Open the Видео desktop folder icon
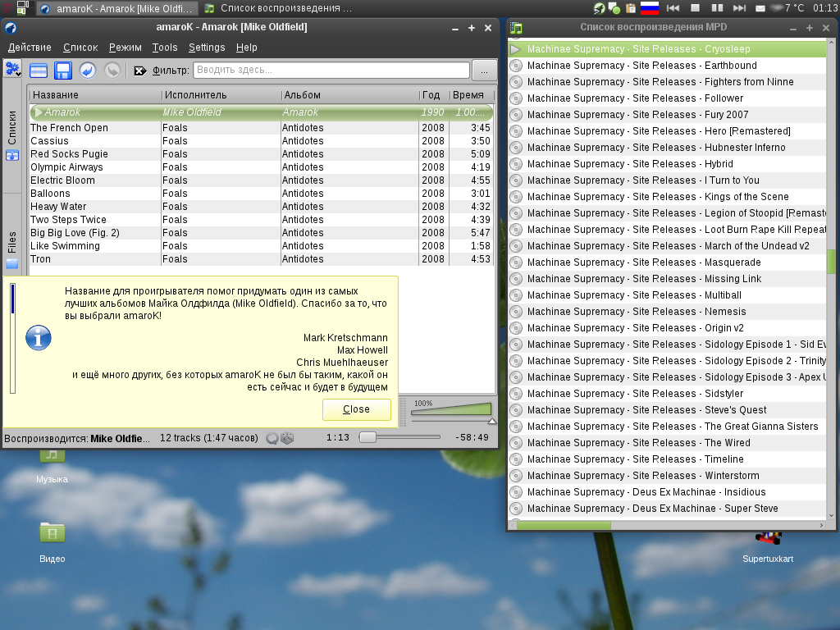 click(52, 533)
